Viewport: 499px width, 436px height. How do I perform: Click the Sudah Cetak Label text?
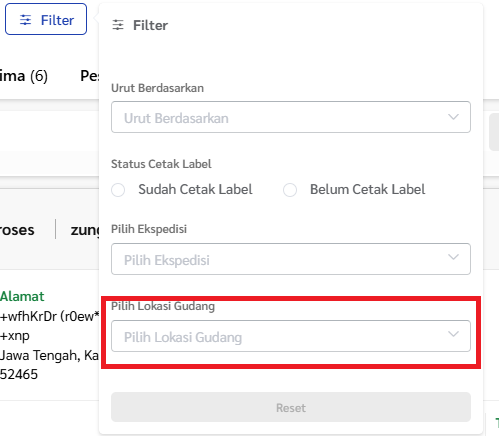coord(195,189)
